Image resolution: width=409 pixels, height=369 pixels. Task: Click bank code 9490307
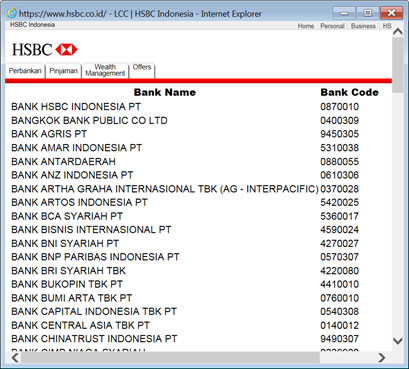pyautogui.click(x=340, y=339)
